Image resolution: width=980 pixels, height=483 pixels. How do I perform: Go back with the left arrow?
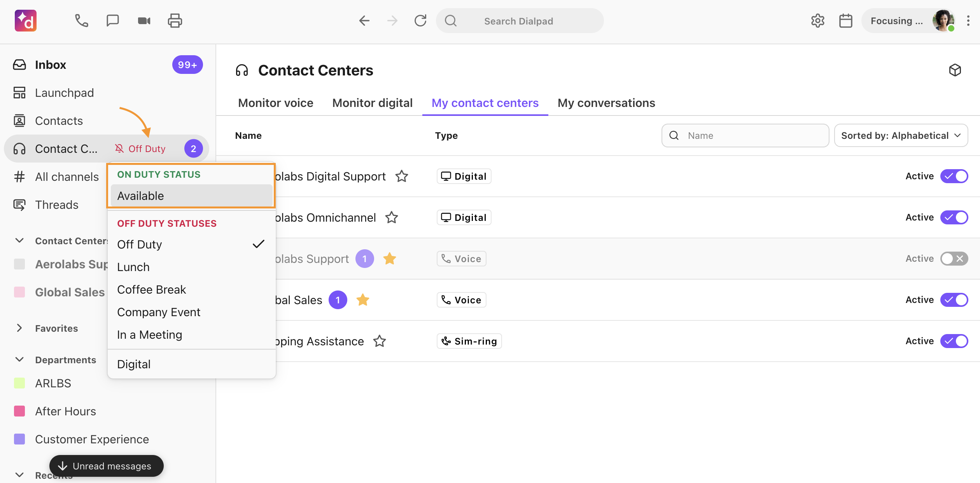point(364,21)
